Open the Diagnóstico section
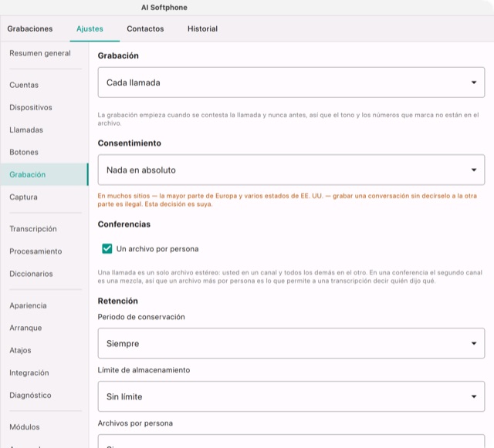The height and width of the screenshot is (448, 494). pos(30,395)
